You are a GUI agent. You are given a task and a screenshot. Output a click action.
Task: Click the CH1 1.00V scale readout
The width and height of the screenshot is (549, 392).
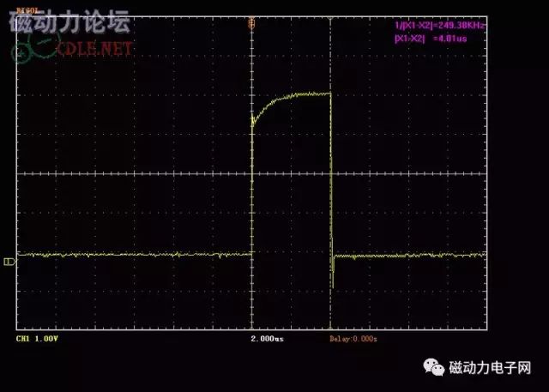(37, 339)
